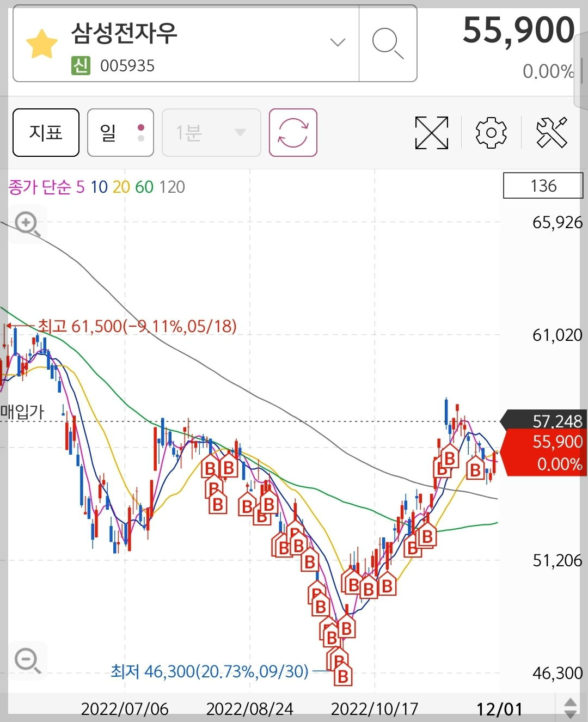Click the stock code 005935

click(127, 66)
